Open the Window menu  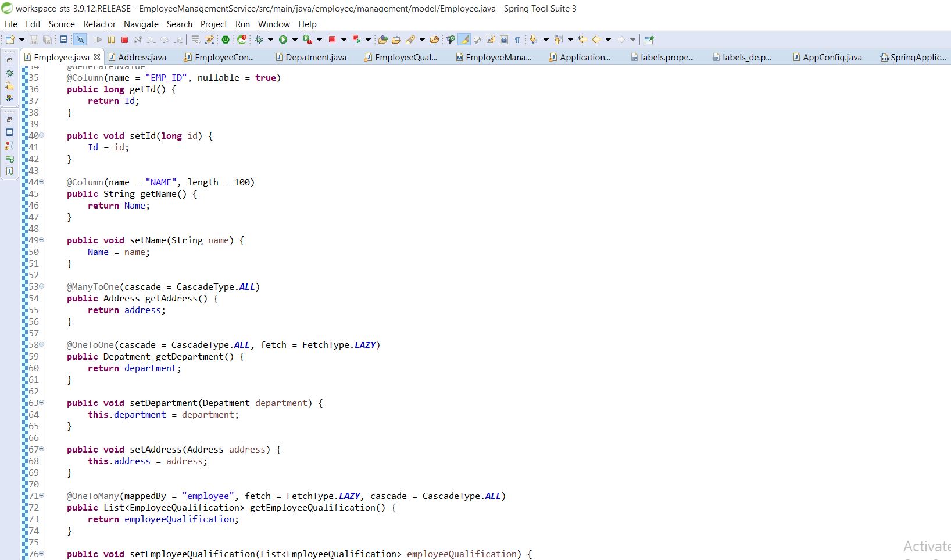tap(274, 24)
